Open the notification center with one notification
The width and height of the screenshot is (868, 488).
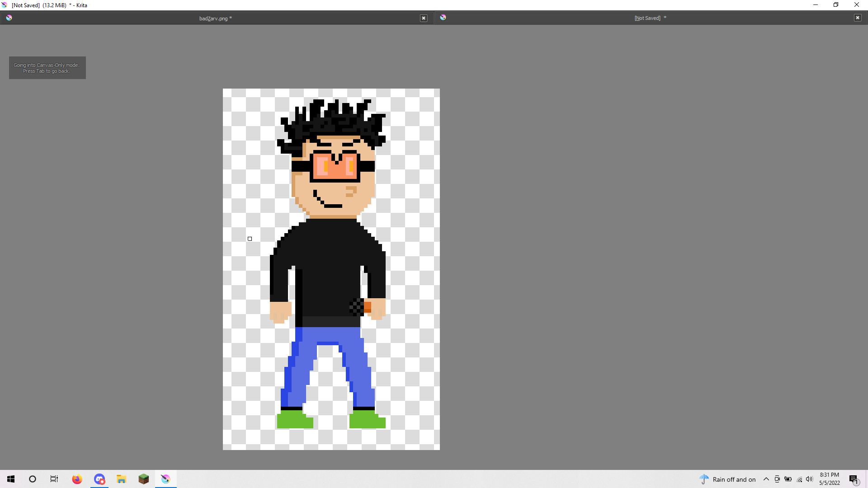point(854,479)
